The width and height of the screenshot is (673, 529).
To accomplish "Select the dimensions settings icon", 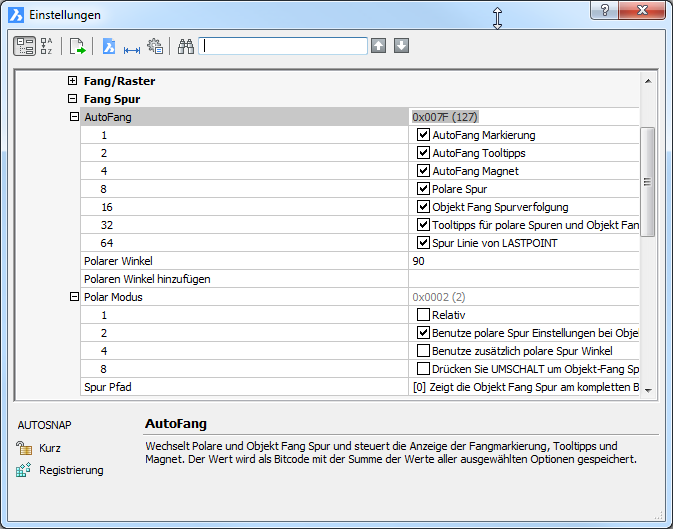I will point(131,46).
